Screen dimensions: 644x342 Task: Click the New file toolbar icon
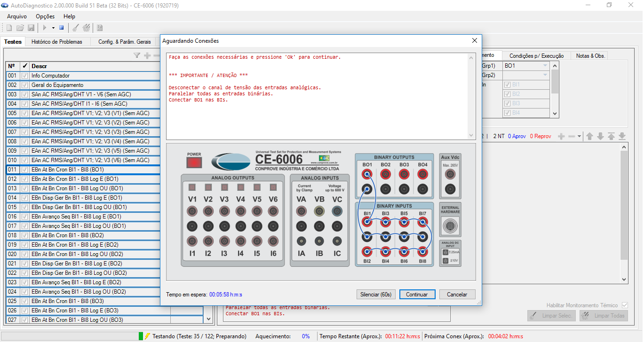[x=9, y=28]
